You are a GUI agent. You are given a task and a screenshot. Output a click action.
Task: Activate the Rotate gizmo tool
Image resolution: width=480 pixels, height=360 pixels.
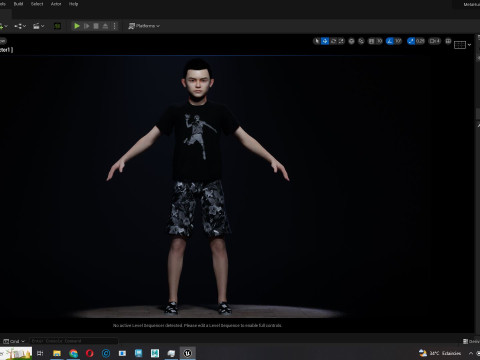[x=333, y=41]
